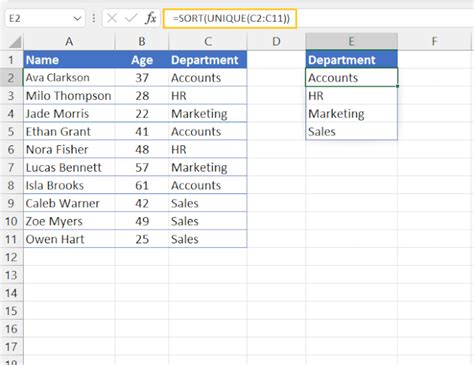Click the formula bar with SORT(UNIQUE formula
Viewport: 474px width, 365px height.
[x=230, y=18]
